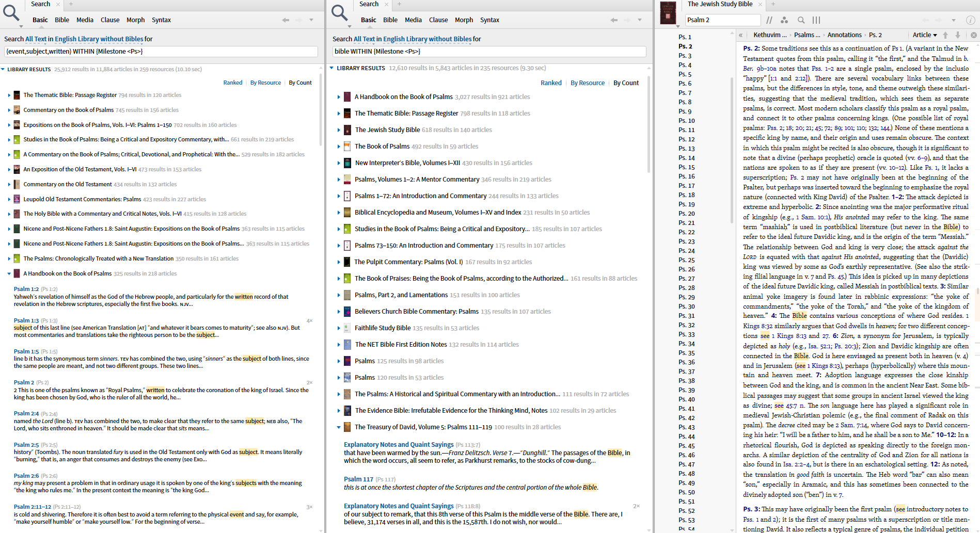Expand The Thematic Bible in left results
Image resolution: width=980 pixels, height=533 pixels.
click(9, 95)
